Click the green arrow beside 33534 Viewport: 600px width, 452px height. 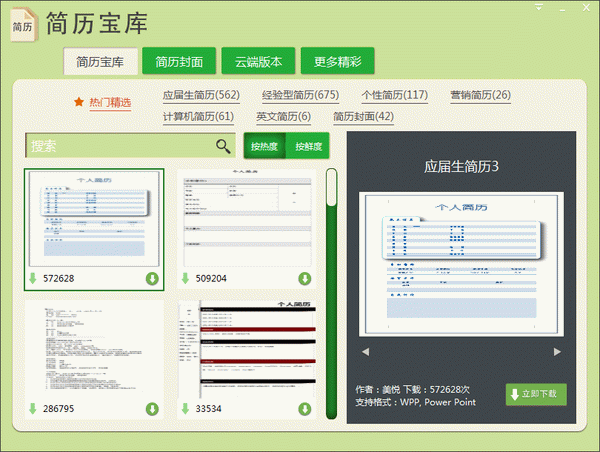[x=185, y=408]
